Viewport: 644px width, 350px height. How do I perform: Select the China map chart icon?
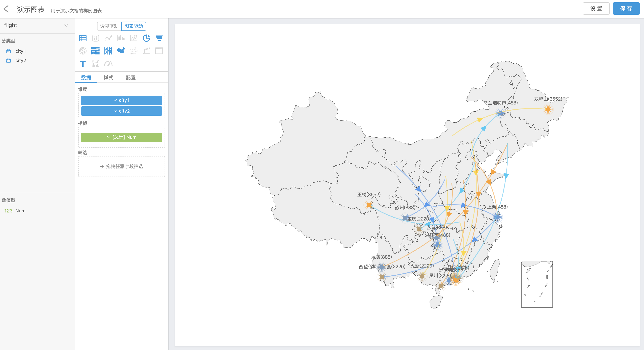[x=121, y=51]
